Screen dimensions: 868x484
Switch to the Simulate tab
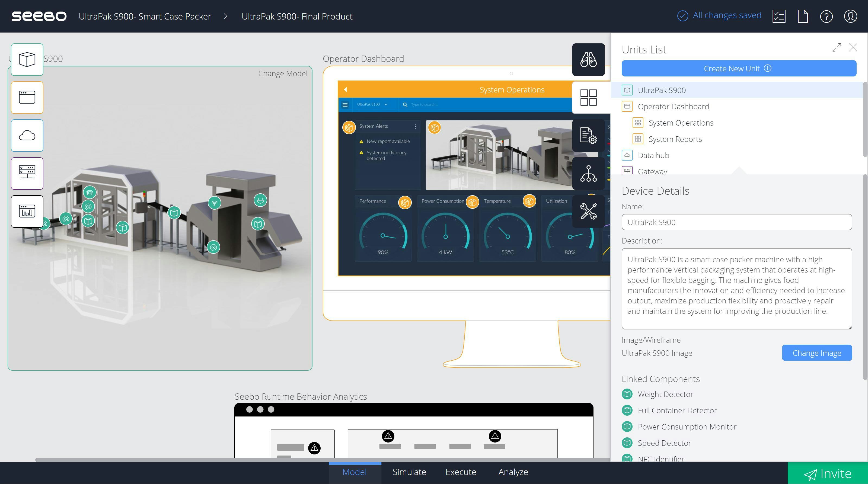click(409, 472)
